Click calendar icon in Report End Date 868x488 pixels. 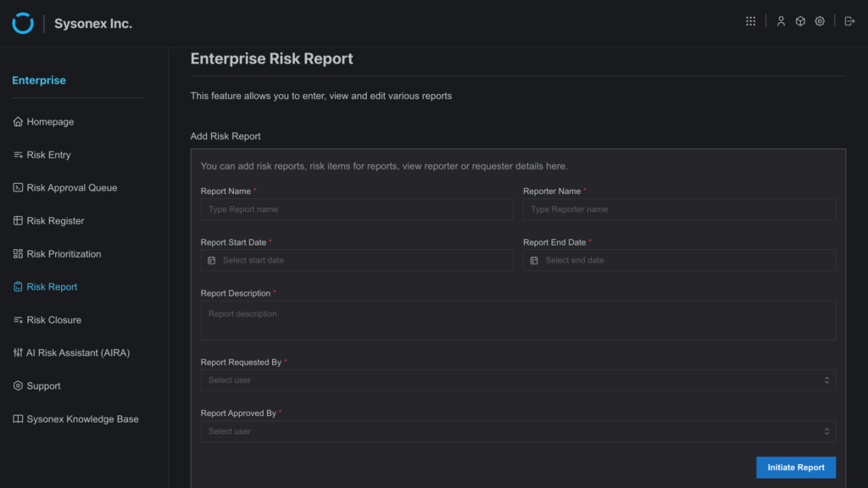click(534, 260)
